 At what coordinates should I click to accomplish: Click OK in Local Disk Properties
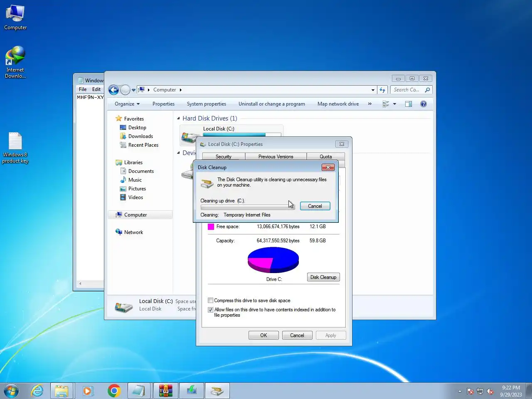pos(264,335)
